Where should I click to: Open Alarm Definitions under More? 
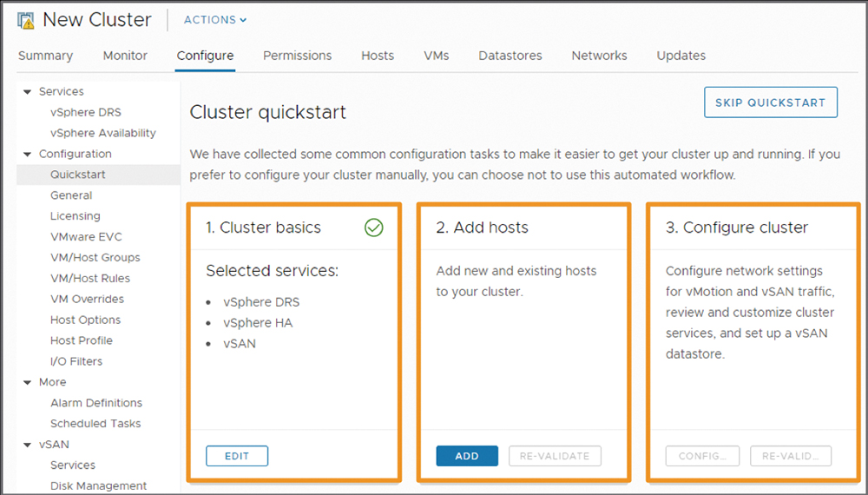tap(96, 403)
